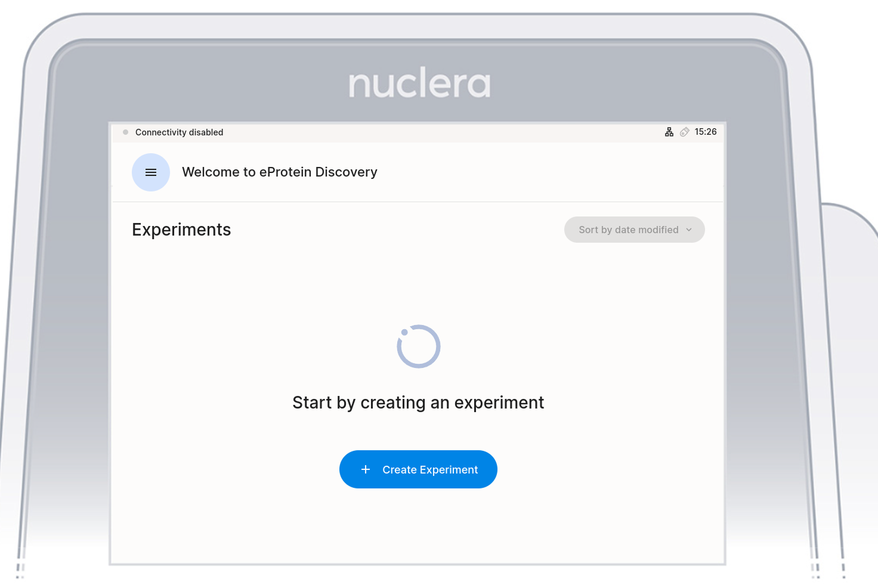Screen dimensions: 878x588
Task: Click the 15:26 clock in the status bar
Action: click(x=706, y=132)
